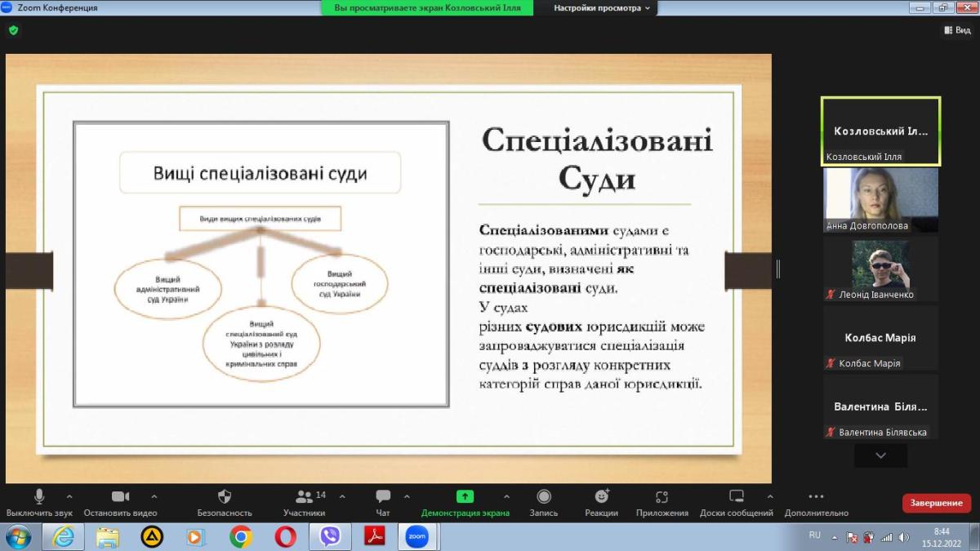
Task: Click the green encryption shield icon
Action: coord(13,30)
